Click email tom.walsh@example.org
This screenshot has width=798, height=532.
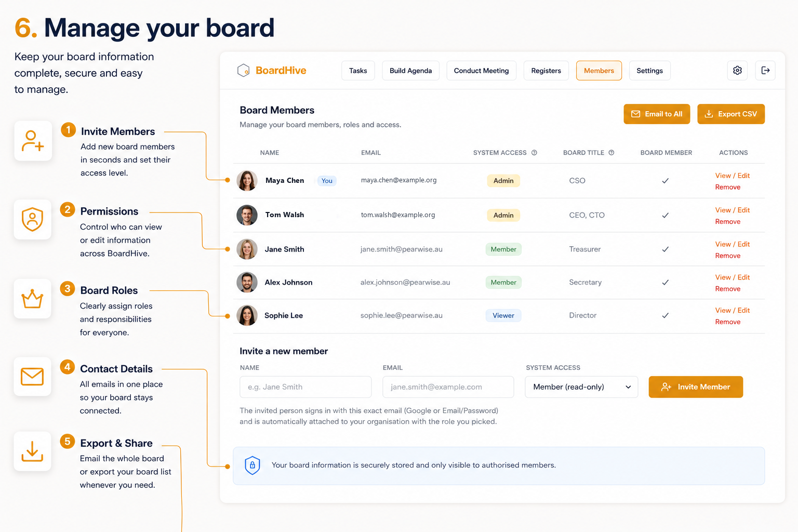tap(398, 215)
